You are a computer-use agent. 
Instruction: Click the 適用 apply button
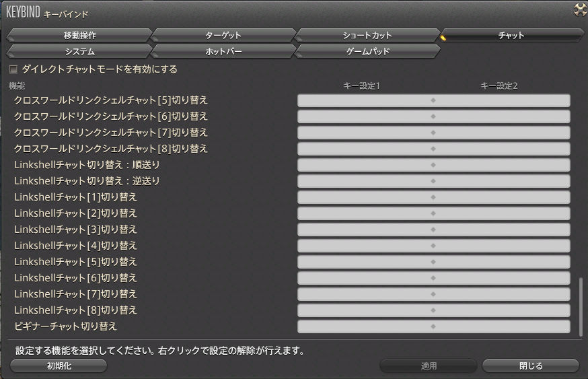[x=429, y=366]
